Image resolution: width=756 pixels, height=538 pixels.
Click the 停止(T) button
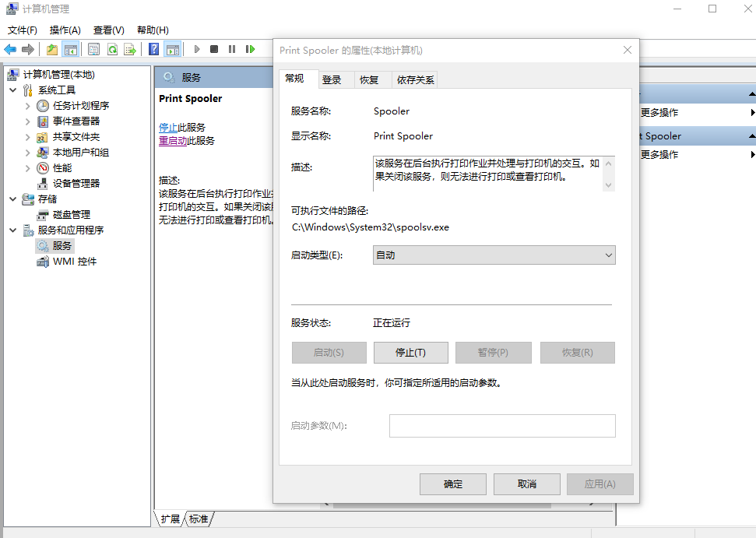[x=411, y=353]
